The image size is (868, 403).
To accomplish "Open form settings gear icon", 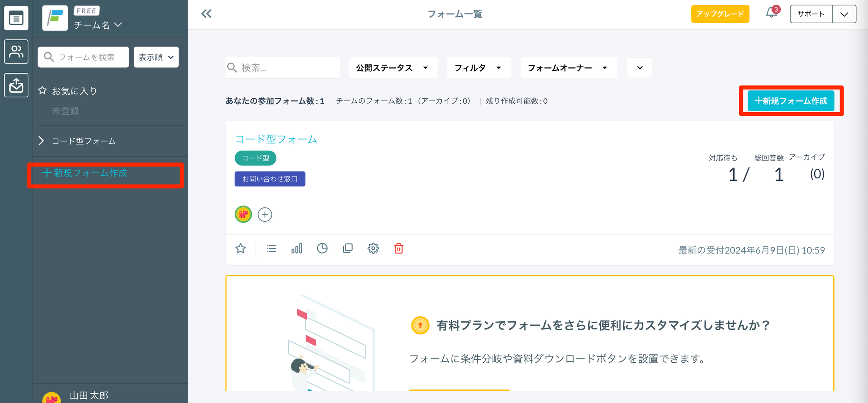I will (373, 248).
